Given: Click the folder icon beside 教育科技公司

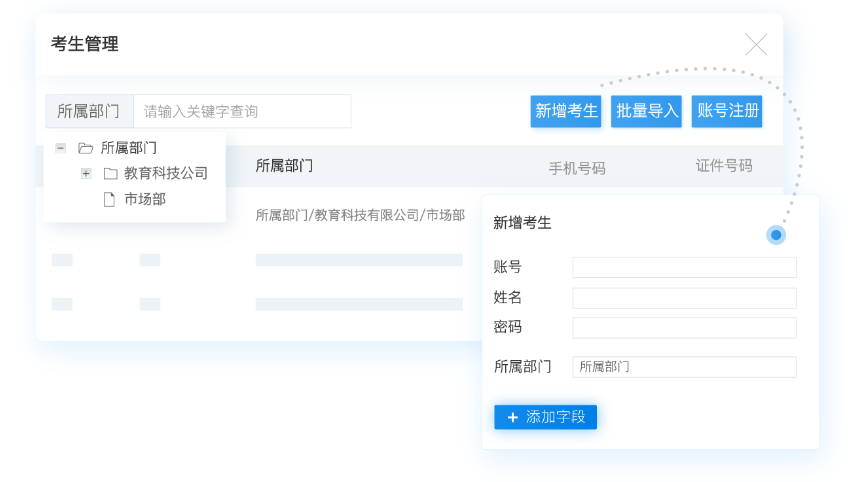Looking at the screenshot, I should [x=110, y=173].
